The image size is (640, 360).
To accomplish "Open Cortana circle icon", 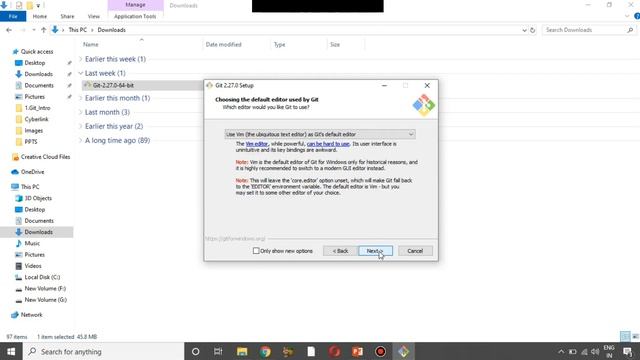I will (x=196, y=351).
